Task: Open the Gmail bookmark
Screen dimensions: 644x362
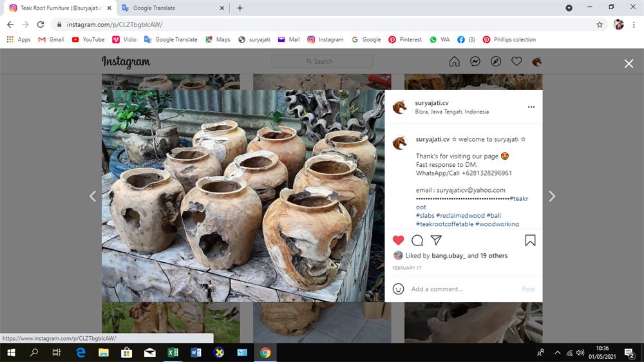Action: [x=51, y=39]
